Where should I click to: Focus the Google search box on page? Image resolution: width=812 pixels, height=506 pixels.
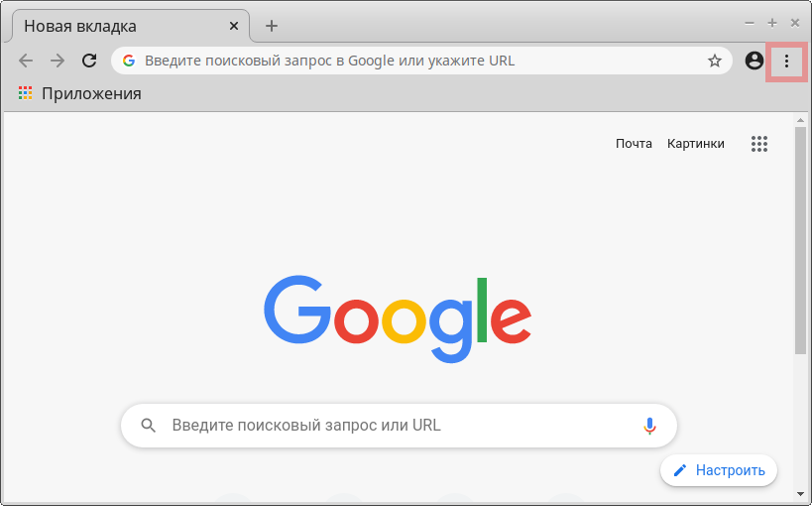(399, 426)
